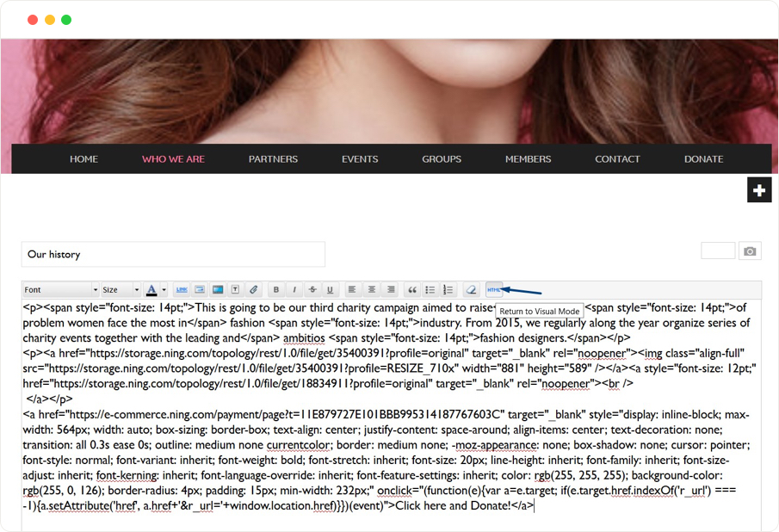Attach a file with the paperclip icon
The width and height of the screenshot is (779, 532).
point(253,289)
